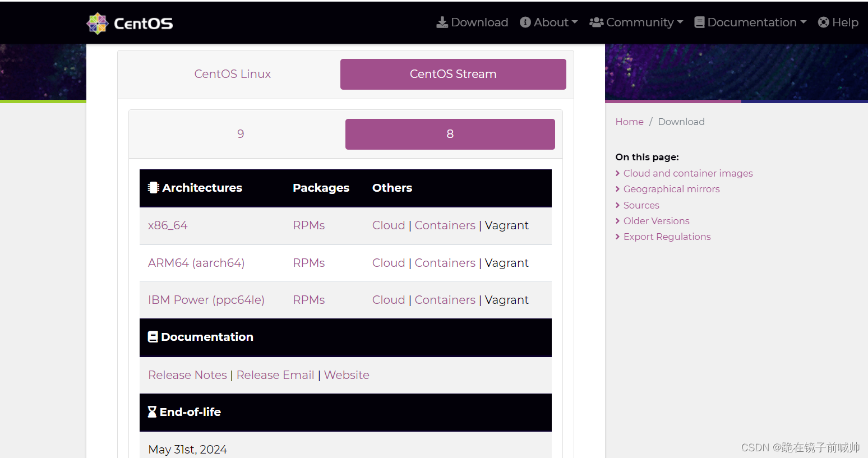Expand the Community dropdown caret
Screen dimensions: 868x458
680,22
